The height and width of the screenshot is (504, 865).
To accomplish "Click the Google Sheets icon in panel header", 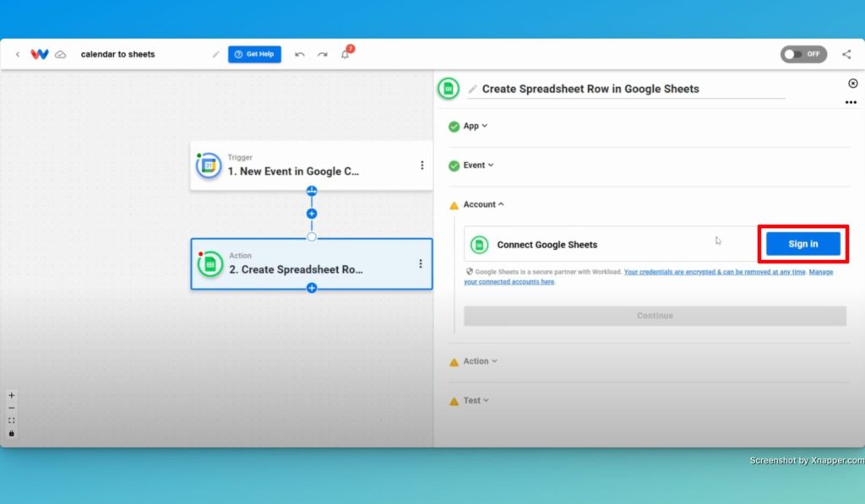I will 449,89.
